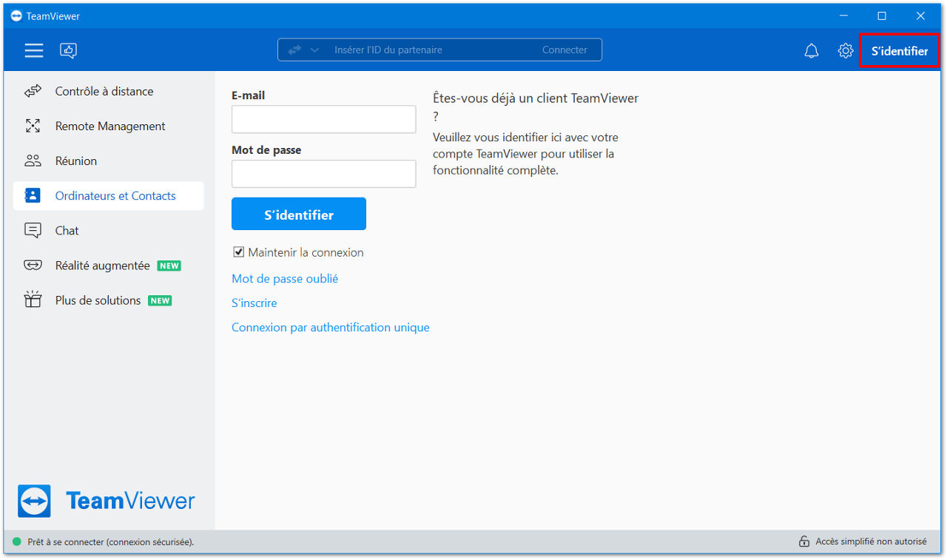Open the Réunion section
This screenshot has height=560, width=947.
[108, 161]
